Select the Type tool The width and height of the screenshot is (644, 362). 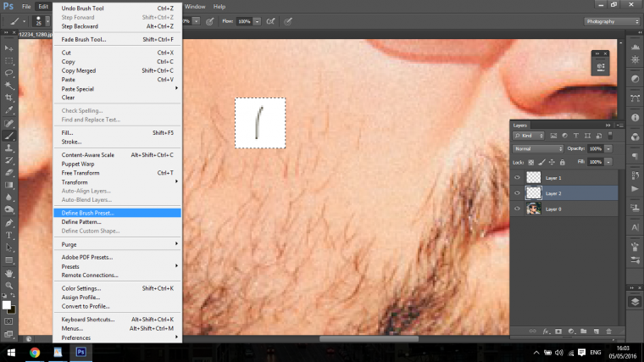click(x=8, y=235)
